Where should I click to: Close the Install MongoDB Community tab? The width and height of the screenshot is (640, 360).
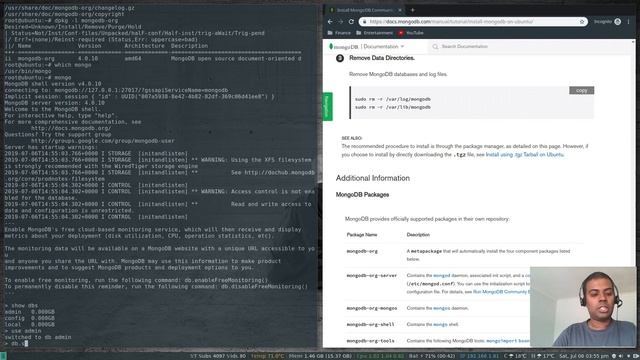pos(400,10)
